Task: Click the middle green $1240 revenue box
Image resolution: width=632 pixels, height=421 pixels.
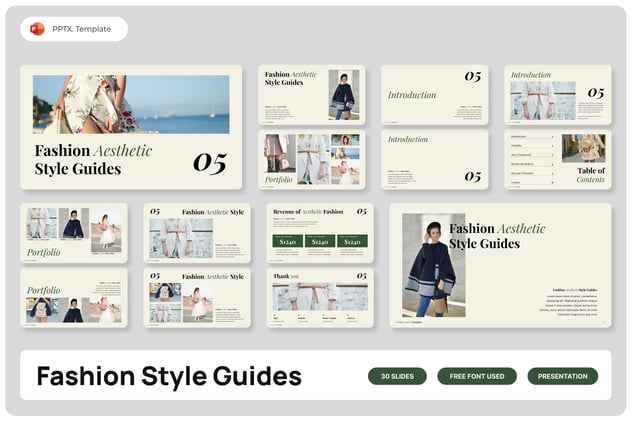Action: tap(320, 241)
